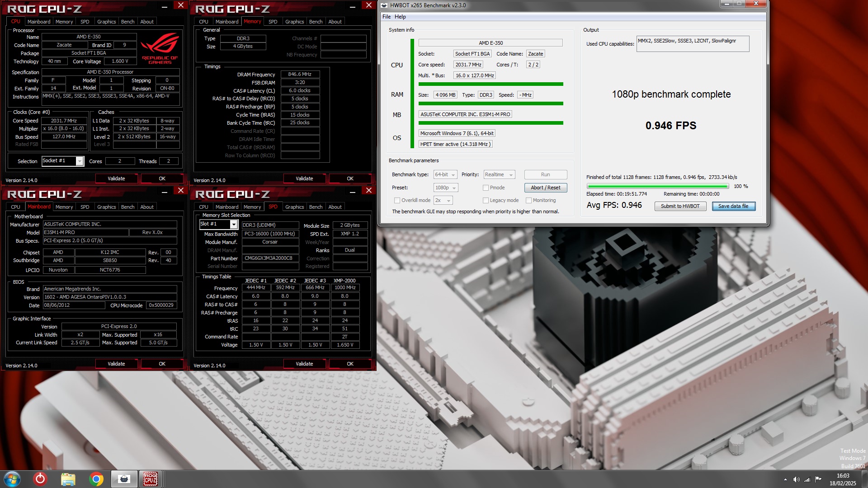The image size is (868, 488).
Task: Click OK in CPU-Z SPD window
Action: [x=350, y=364]
